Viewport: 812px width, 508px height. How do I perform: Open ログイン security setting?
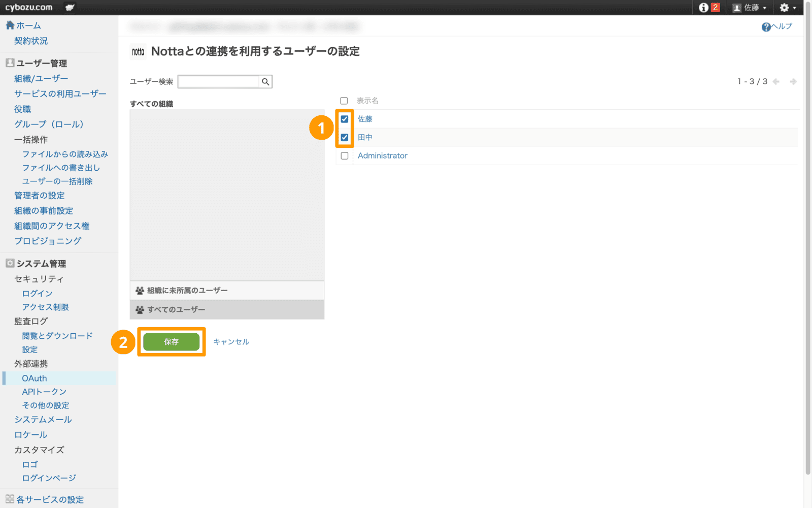coord(37,294)
